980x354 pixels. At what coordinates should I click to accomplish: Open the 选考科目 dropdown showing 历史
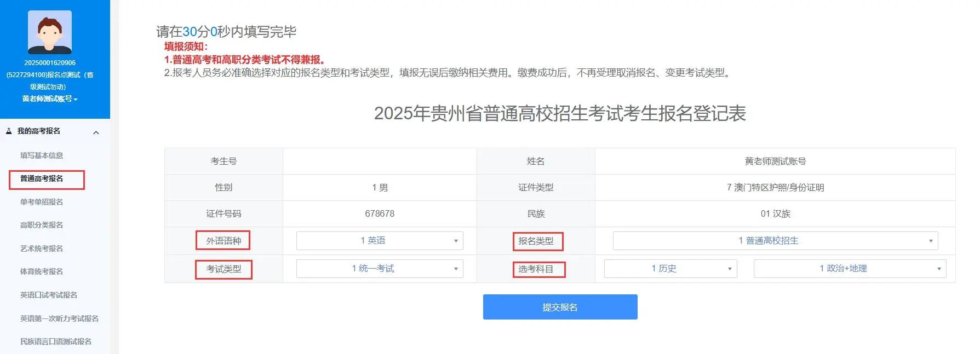tap(670, 269)
